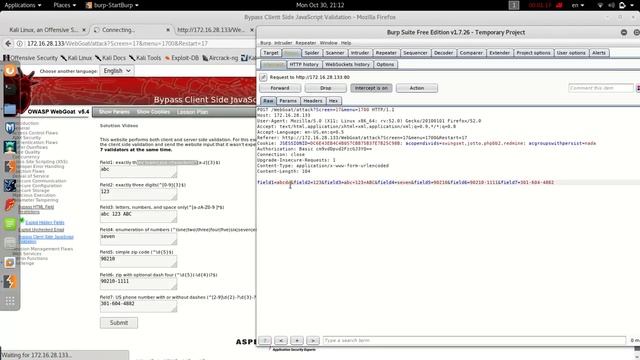Click the bottom Burp Suite dock icon
The height and width of the screenshot is (360, 640).
(x=10, y=281)
